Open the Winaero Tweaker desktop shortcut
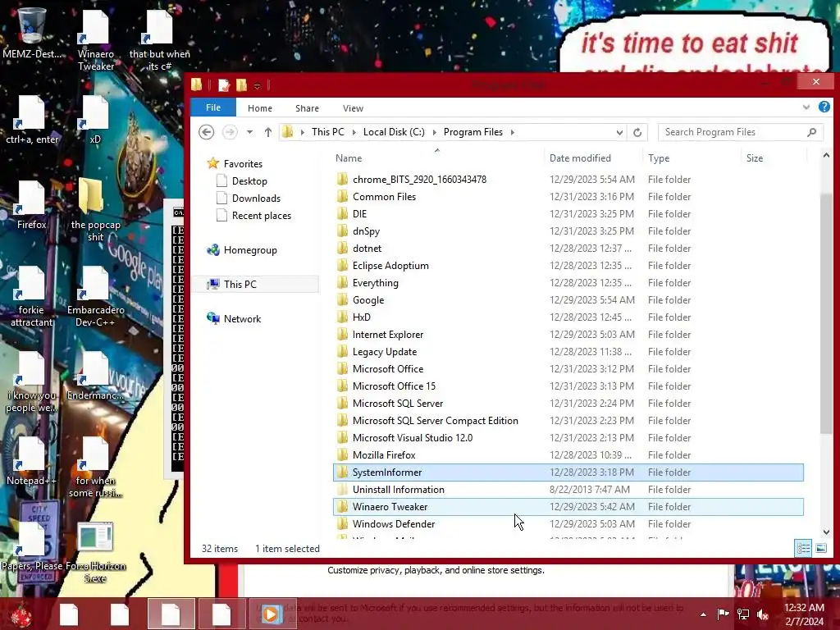Image resolution: width=840 pixels, height=630 pixels. tap(95, 39)
